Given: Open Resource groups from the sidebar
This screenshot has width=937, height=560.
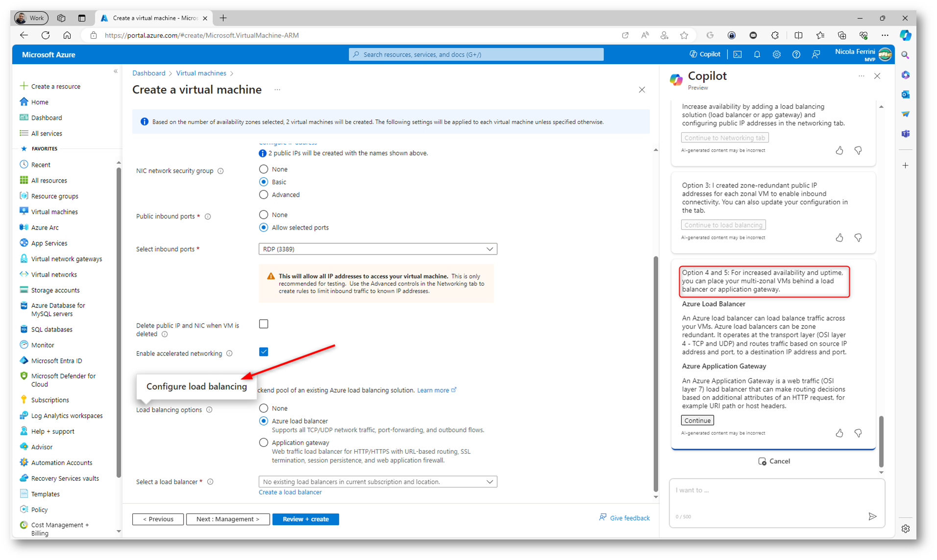Looking at the screenshot, I should tap(54, 196).
